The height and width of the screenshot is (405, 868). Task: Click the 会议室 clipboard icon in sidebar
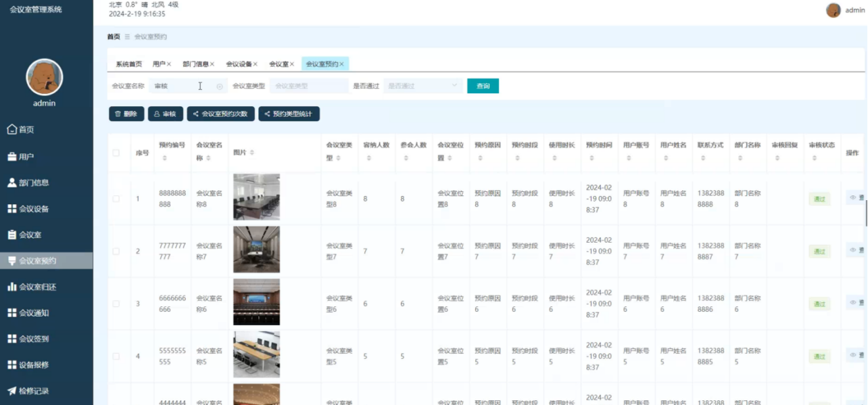11,235
